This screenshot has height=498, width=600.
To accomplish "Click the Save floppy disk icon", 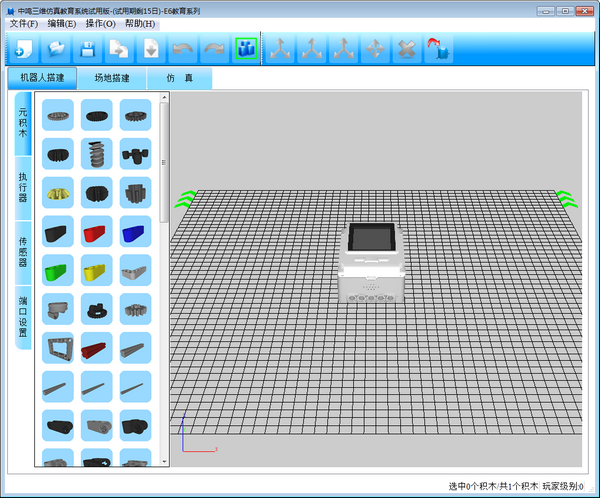I will pos(88,48).
